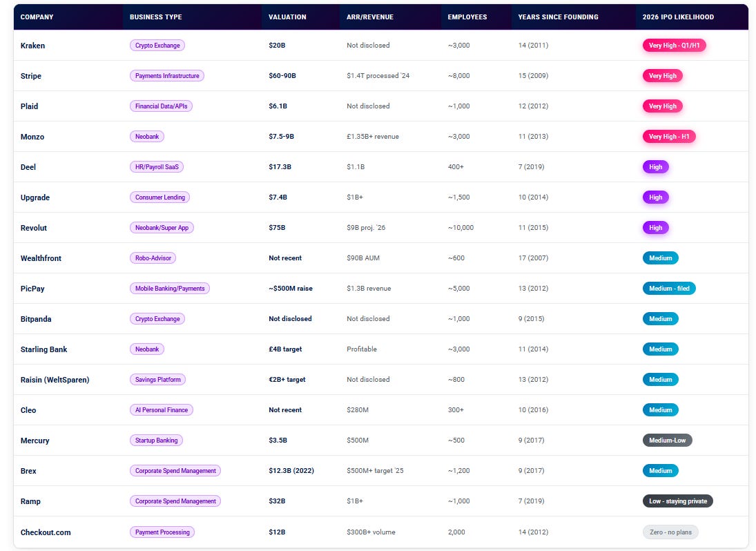Select the Deel company name
756x551 pixels.
[28, 167]
